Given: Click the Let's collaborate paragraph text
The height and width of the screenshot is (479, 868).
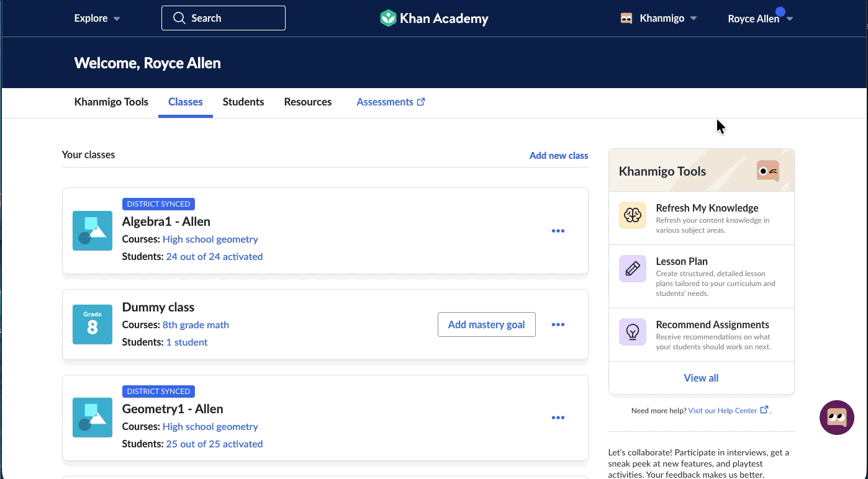Looking at the screenshot, I should click(699, 463).
